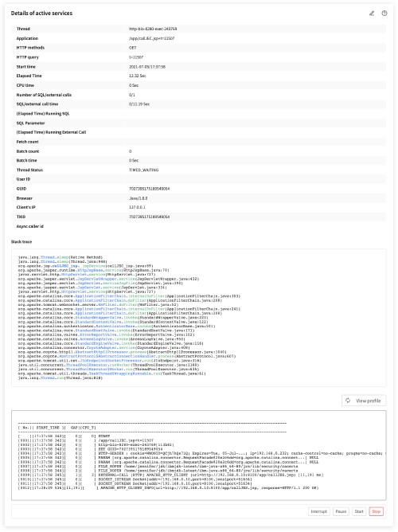Click inside the profile output text area
Screen dimensions: 398x532
click(199, 456)
